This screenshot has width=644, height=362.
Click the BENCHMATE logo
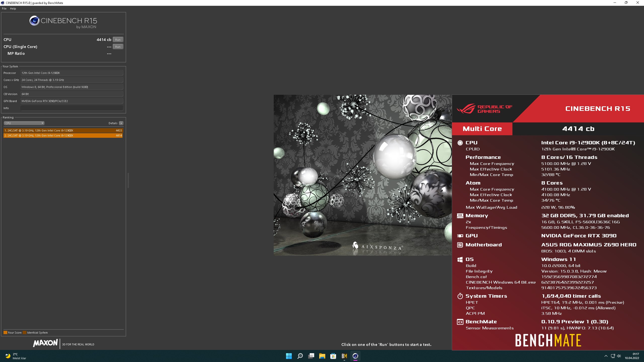click(548, 340)
